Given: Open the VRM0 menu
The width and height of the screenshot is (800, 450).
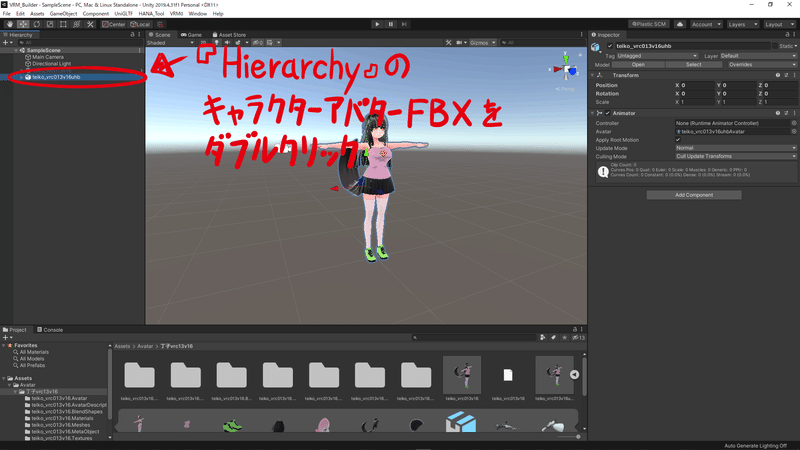Looking at the screenshot, I should (176, 14).
